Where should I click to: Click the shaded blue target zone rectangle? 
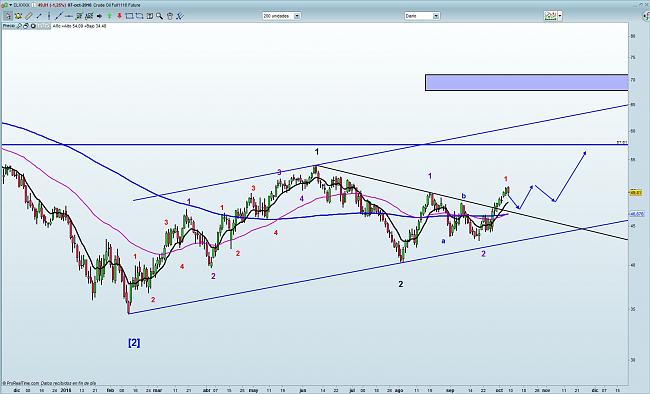coord(526,82)
